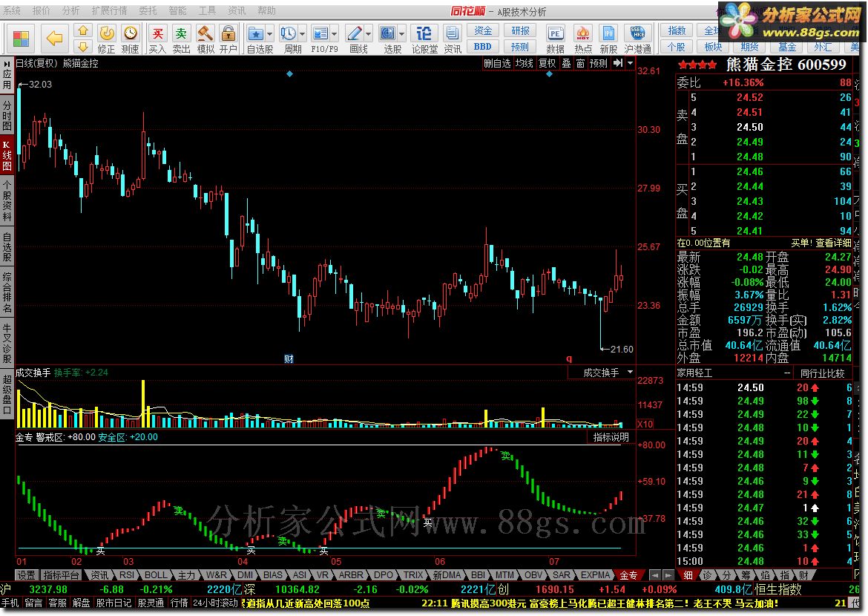Open the 新股 IPO icon
The image size is (868, 616).
click(x=608, y=39)
